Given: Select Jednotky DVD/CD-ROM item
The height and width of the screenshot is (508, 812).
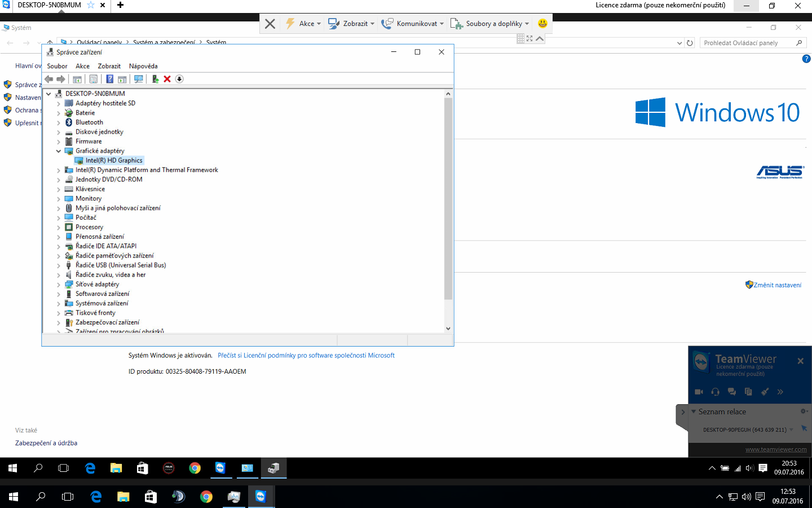Looking at the screenshot, I should click(109, 179).
